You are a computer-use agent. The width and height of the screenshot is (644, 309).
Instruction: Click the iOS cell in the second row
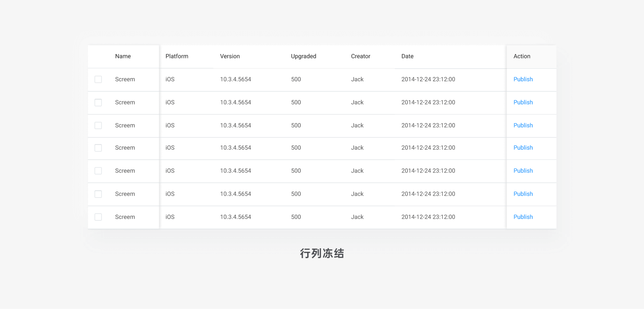click(x=170, y=102)
